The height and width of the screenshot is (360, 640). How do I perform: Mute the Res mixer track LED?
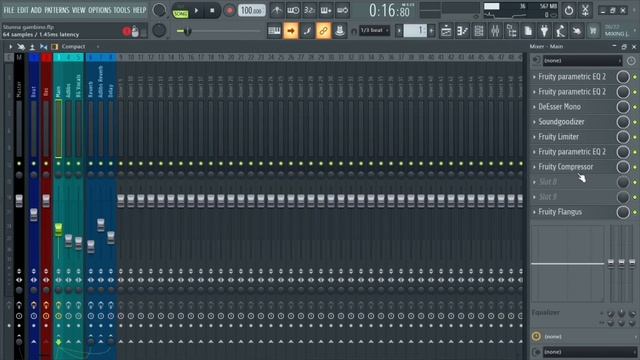46,164
